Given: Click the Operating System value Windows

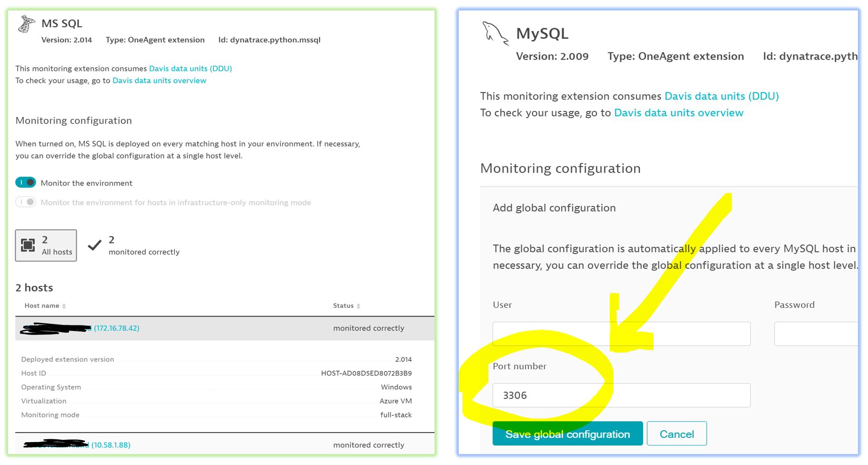Looking at the screenshot, I should click(x=396, y=387).
